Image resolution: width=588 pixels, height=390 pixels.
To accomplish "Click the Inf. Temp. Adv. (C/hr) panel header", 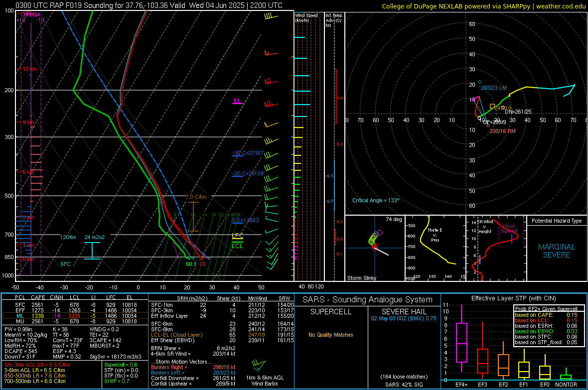I will [x=334, y=20].
